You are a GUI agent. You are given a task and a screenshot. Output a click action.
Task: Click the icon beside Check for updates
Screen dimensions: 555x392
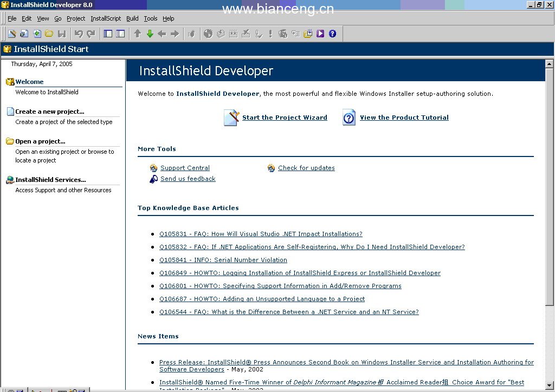[x=271, y=168]
